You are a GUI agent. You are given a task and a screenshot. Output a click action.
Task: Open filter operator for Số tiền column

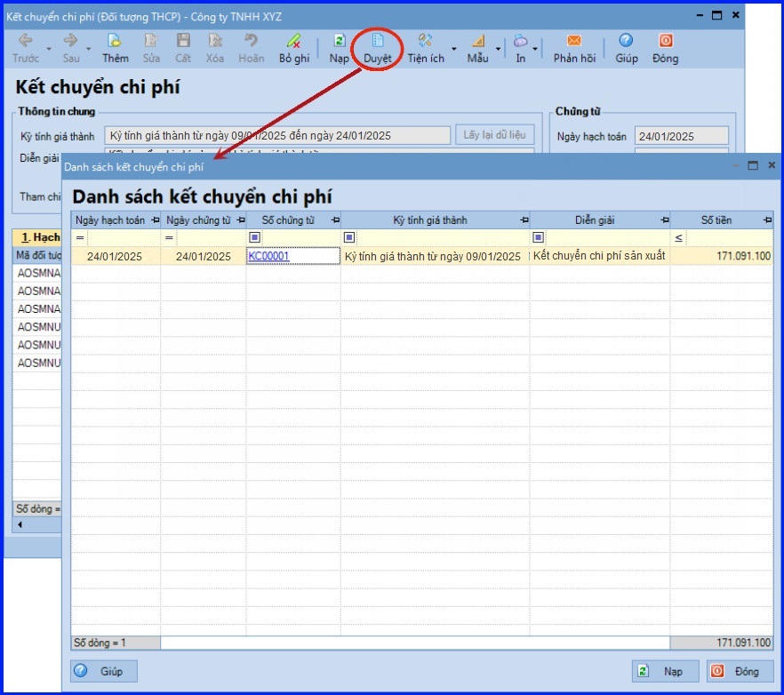[x=679, y=238]
